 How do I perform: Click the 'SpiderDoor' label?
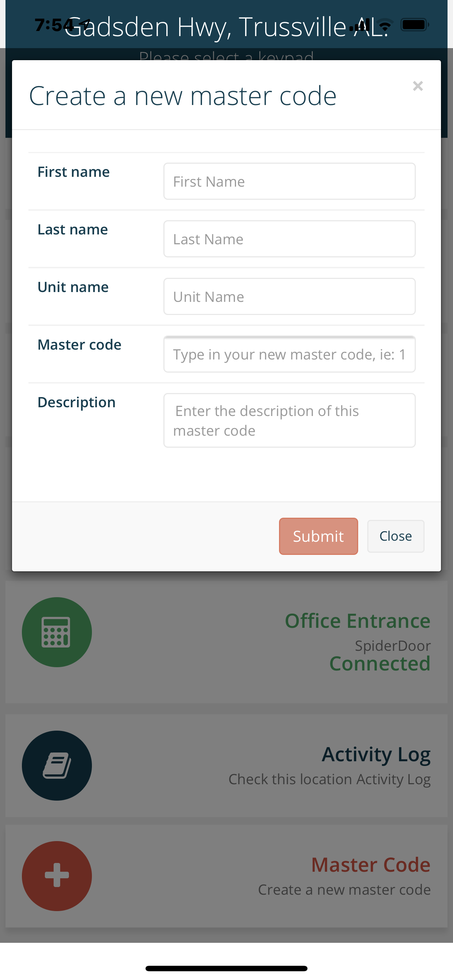coord(392,646)
